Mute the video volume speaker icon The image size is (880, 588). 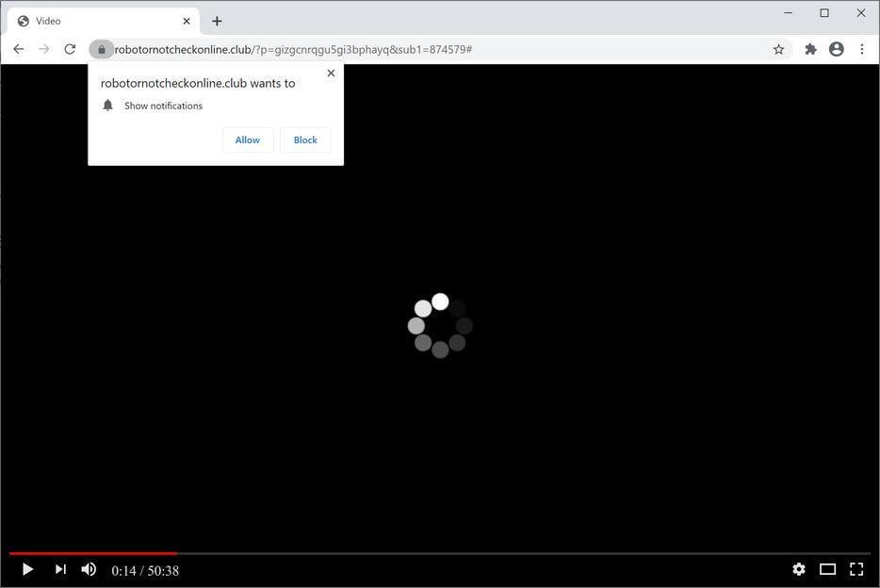click(x=88, y=569)
